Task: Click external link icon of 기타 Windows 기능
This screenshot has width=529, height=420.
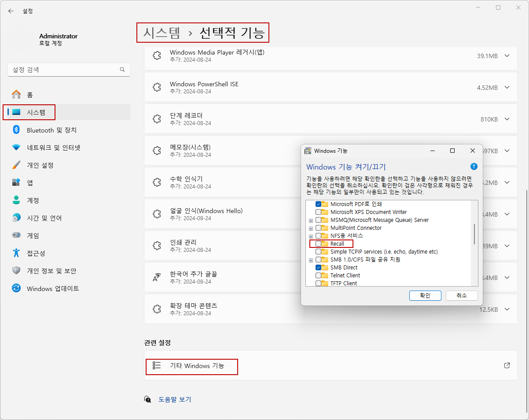Action: [507, 365]
